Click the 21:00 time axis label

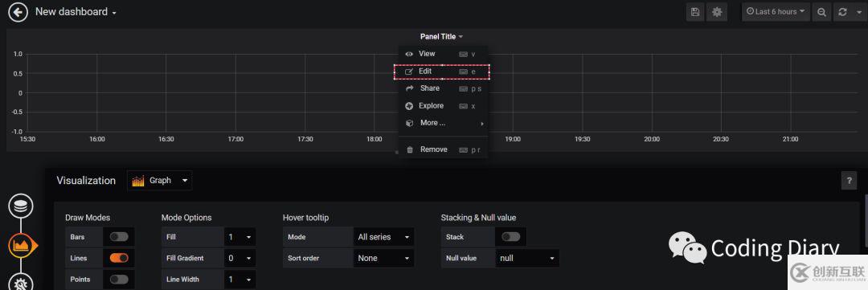[790, 140]
